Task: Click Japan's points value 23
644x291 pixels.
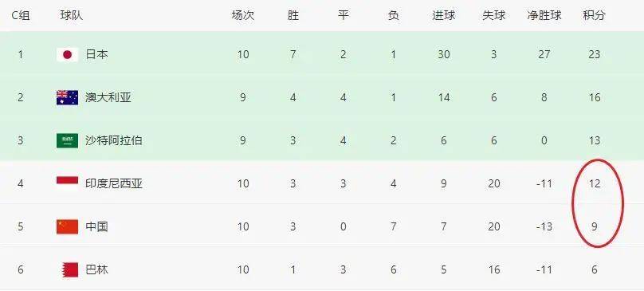Action: click(595, 54)
